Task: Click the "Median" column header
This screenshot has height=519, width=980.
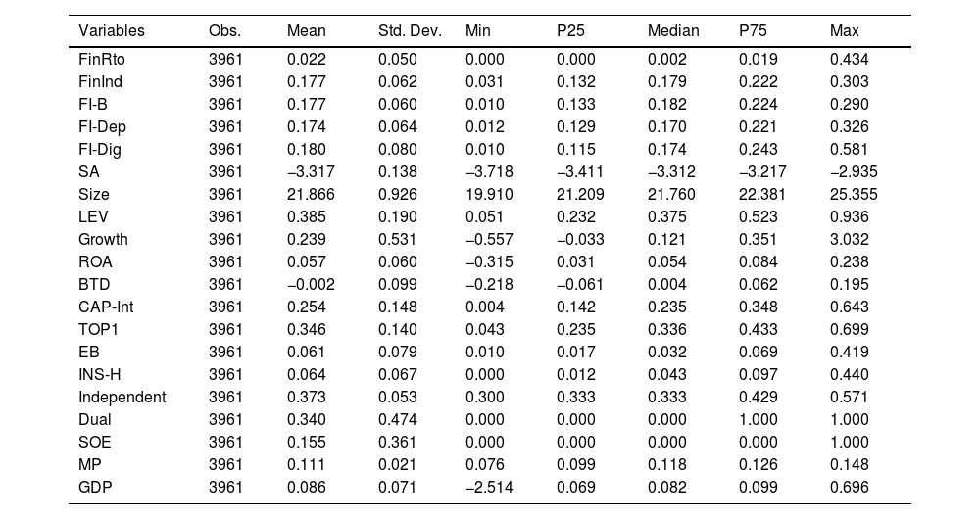Action: [673, 31]
